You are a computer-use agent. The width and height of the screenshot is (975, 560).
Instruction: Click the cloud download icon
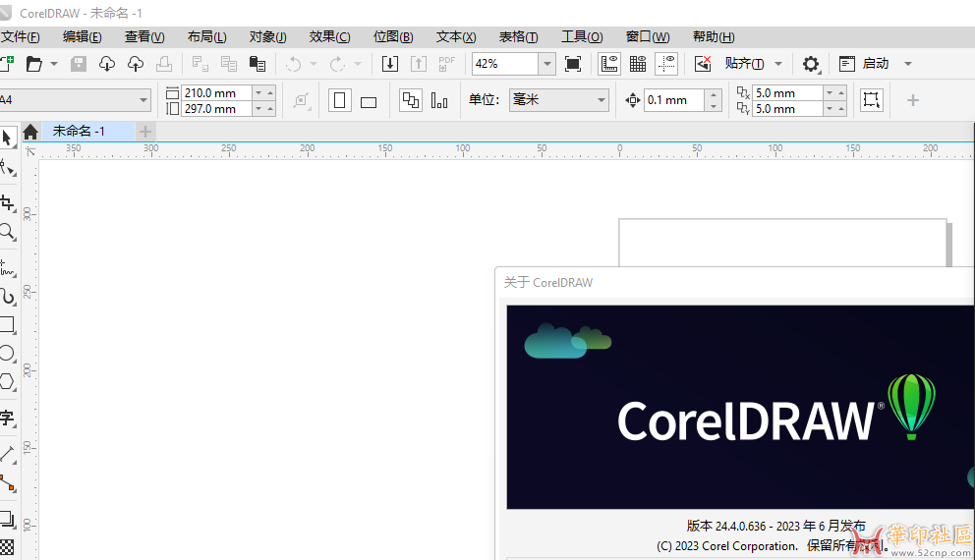click(x=107, y=64)
